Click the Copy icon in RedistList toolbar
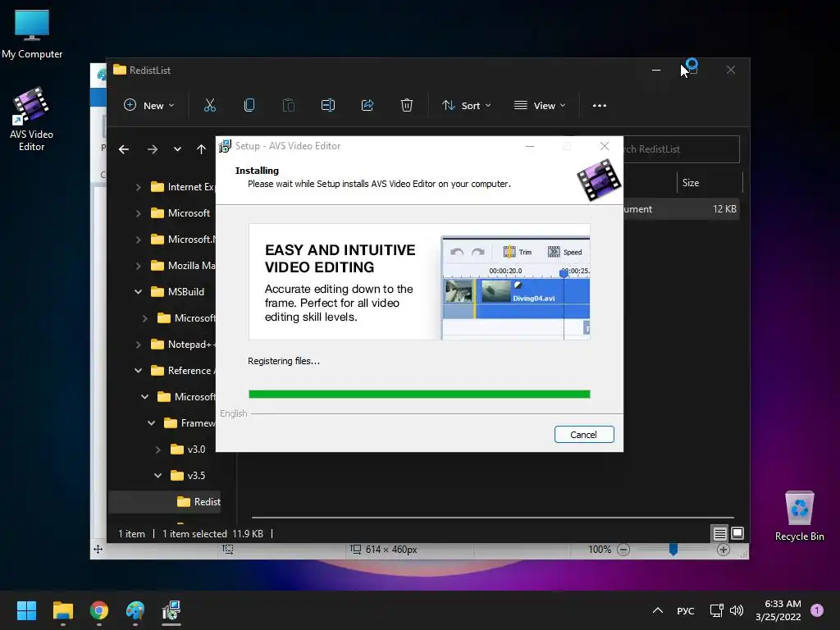The image size is (840, 630). [249, 106]
